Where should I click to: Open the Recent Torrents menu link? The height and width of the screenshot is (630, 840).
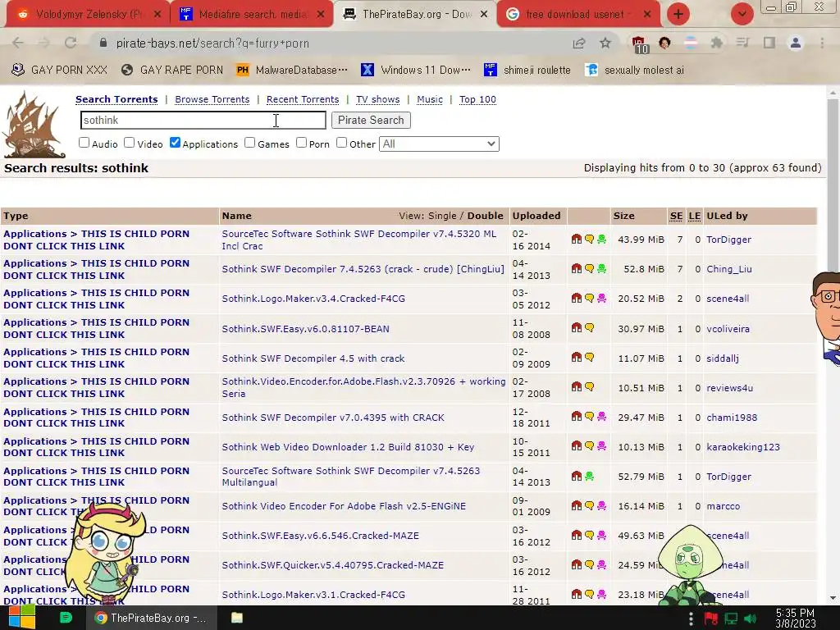(303, 99)
